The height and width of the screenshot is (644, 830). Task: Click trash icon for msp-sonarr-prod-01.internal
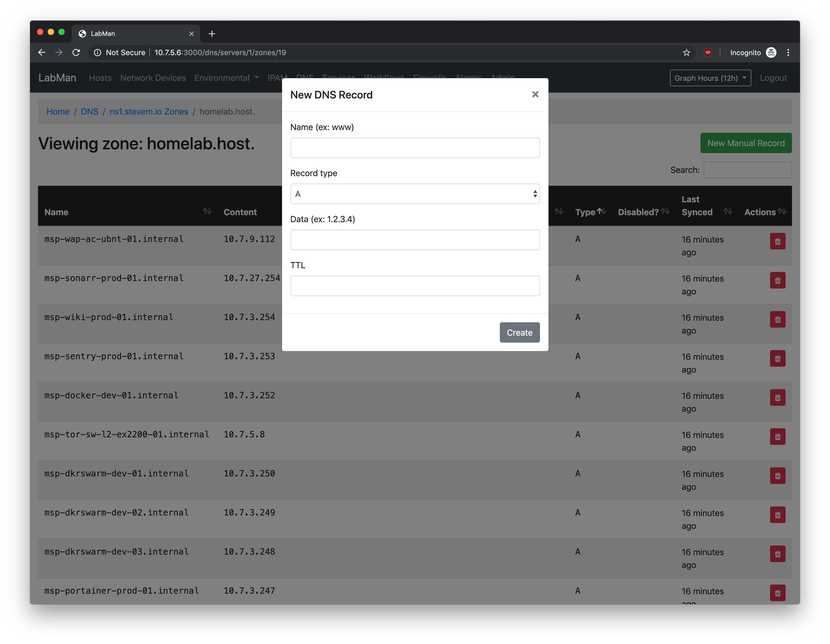777,281
